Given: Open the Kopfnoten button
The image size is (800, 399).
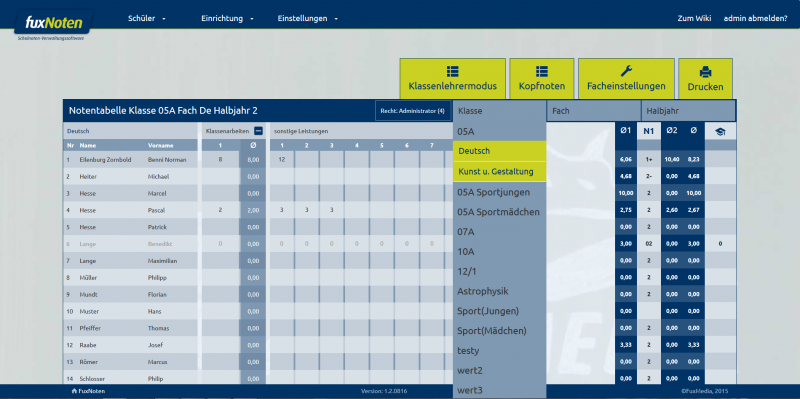Looking at the screenshot, I should click(x=542, y=79).
